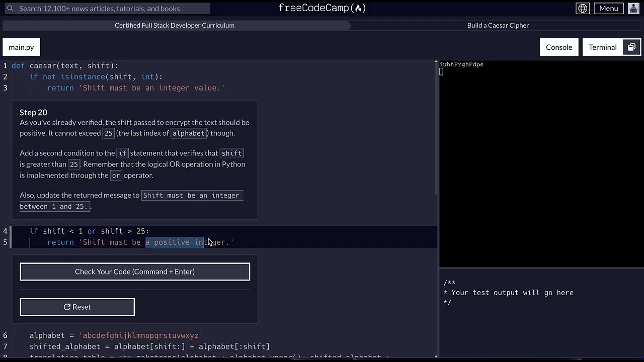Open the language globe icon
Image resolution: width=644 pixels, height=362 pixels.
[583, 9]
